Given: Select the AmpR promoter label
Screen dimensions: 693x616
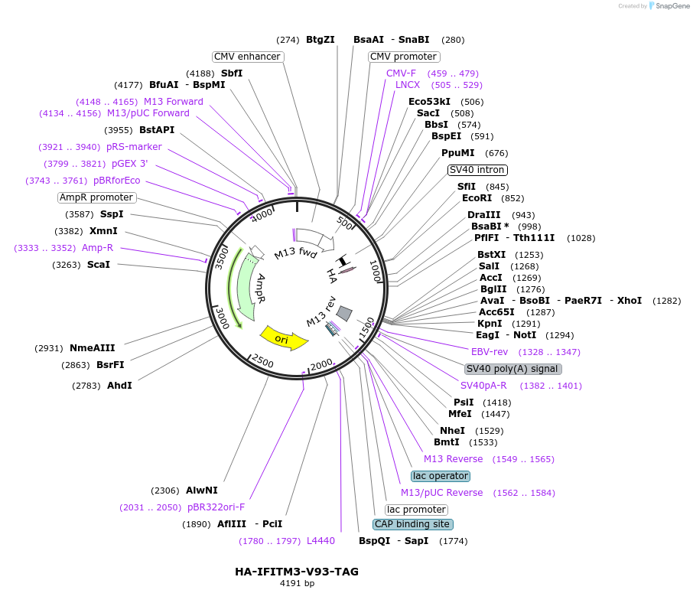Looking at the screenshot, I should (x=96, y=197).
